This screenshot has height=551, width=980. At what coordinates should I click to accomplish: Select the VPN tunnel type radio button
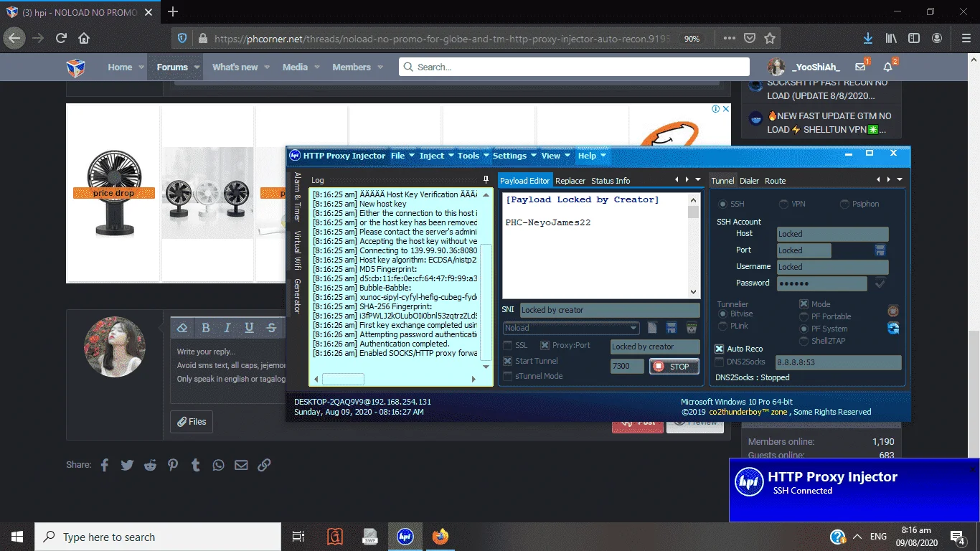tap(783, 204)
